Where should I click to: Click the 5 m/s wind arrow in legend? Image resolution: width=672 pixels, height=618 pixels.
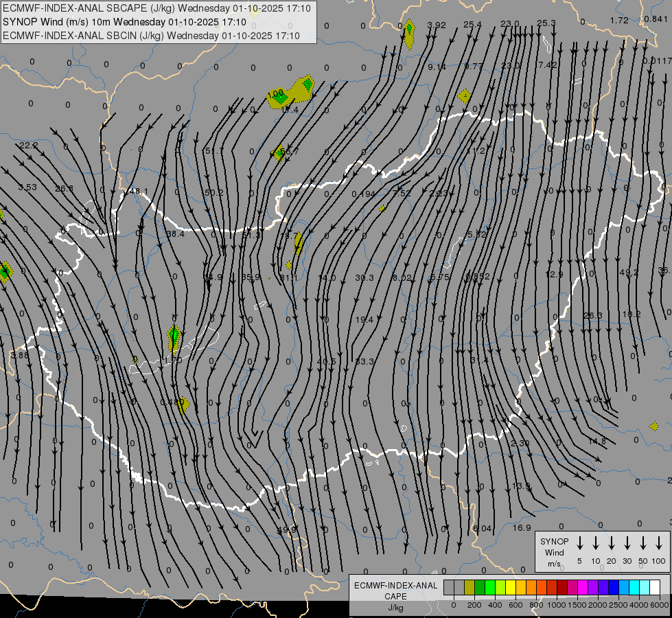tap(580, 543)
